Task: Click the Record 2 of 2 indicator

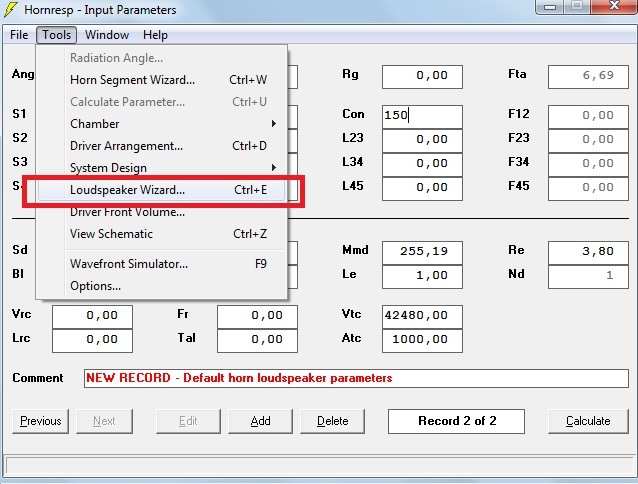Action: (457, 421)
